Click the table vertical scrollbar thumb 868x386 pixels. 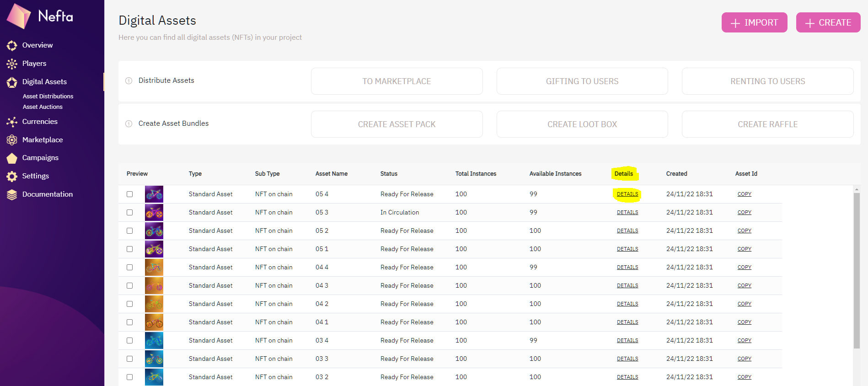[857, 271]
